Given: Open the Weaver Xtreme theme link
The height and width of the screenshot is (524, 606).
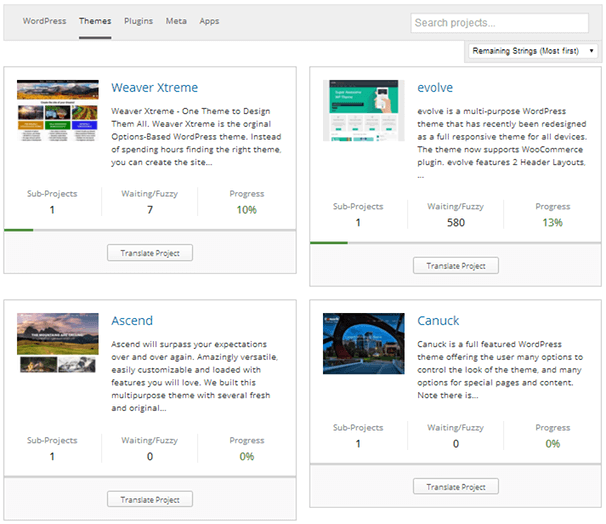Looking at the screenshot, I should pyautogui.click(x=155, y=88).
